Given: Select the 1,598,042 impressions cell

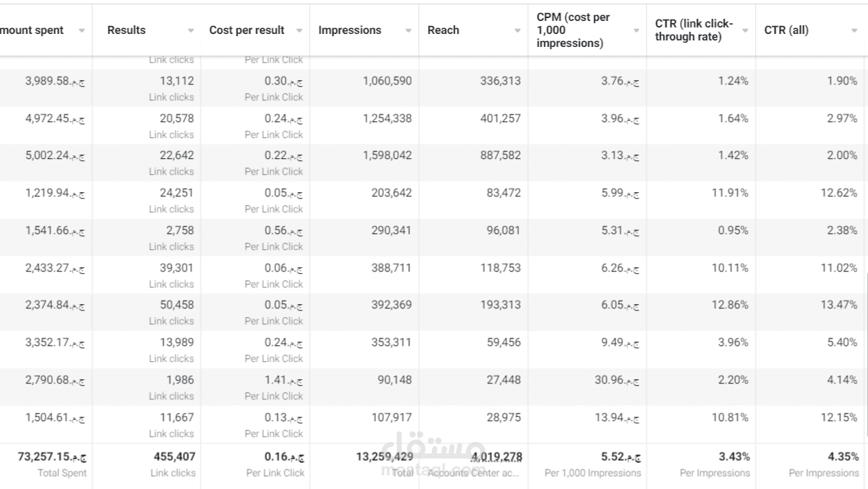Looking at the screenshot, I should point(387,155).
